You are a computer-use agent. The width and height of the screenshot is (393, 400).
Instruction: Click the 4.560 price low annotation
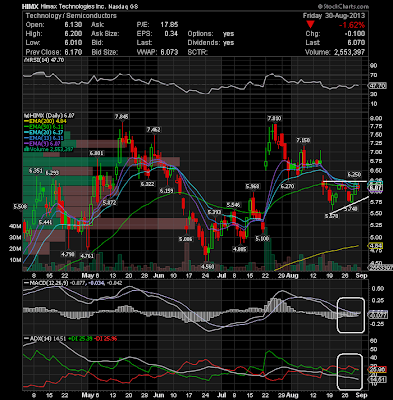pyautogui.click(x=208, y=267)
